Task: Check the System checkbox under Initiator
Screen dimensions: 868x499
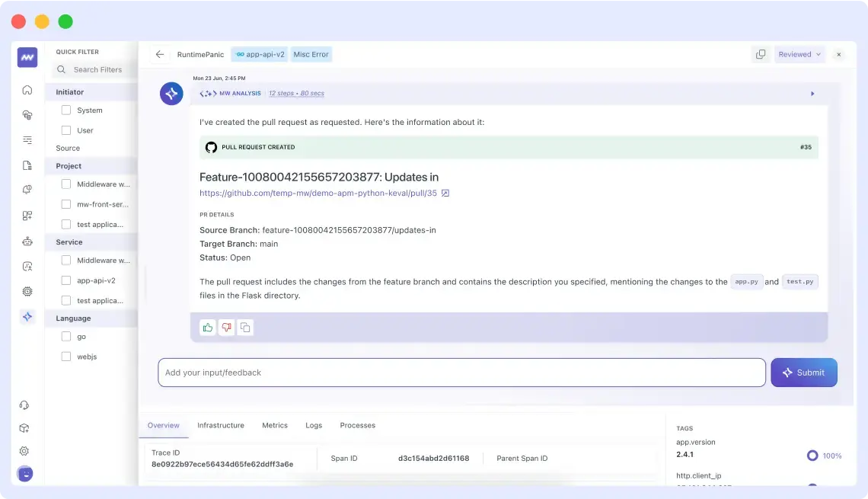Action: [65, 109]
